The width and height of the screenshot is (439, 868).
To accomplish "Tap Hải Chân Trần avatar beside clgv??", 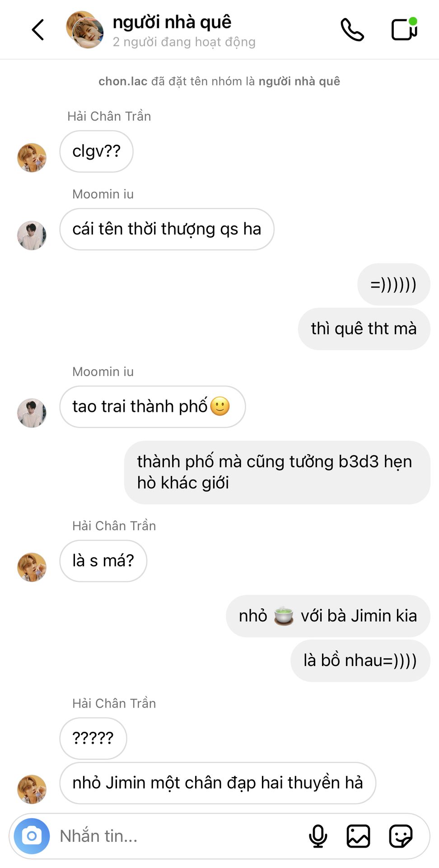I will pos(32,158).
